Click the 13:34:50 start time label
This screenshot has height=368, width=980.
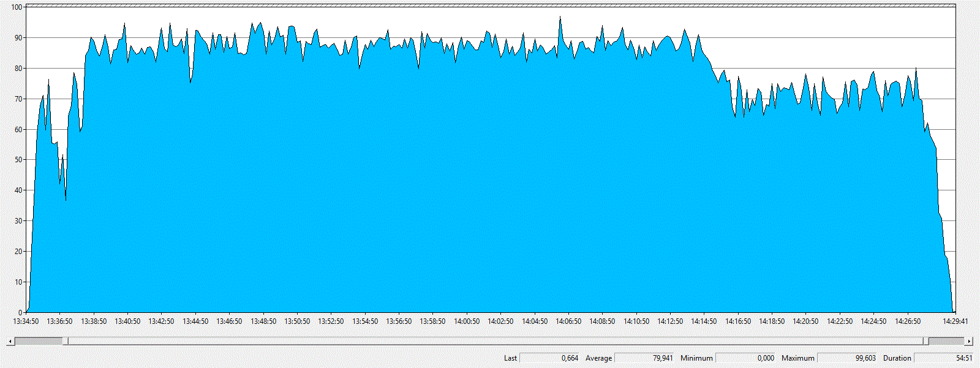pyautogui.click(x=26, y=321)
